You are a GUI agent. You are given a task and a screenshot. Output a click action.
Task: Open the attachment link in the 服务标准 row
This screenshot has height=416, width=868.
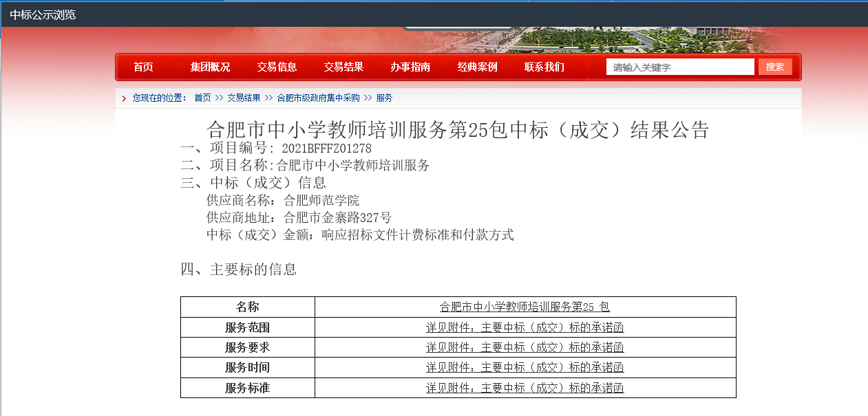[x=525, y=388]
